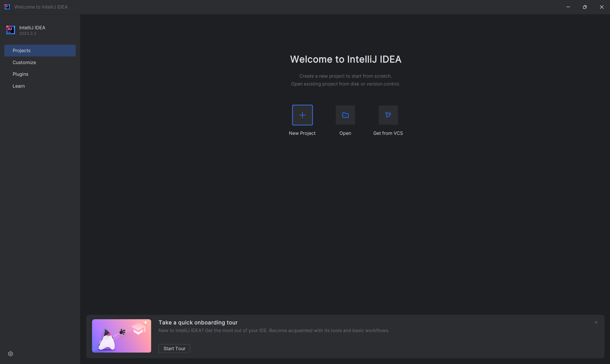Go to the Learn tab
610x364 pixels.
point(19,86)
